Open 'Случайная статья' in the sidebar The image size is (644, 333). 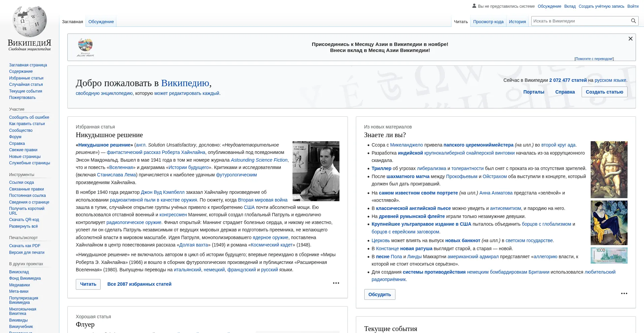[x=26, y=85]
